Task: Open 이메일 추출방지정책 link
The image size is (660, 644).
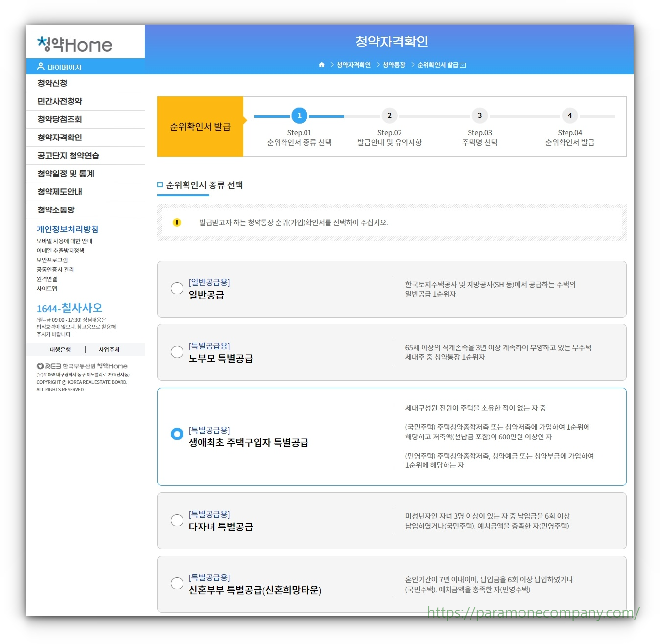Action: [x=60, y=251]
